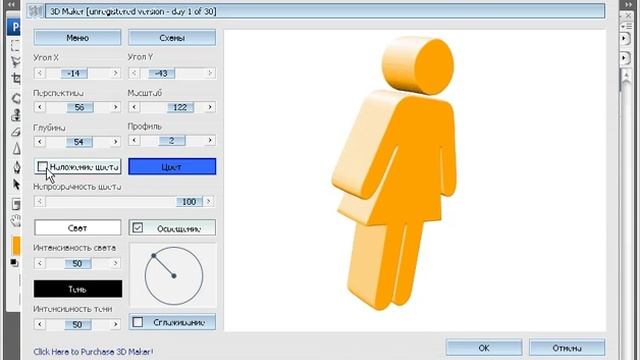The width and height of the screenshot is (640, 360).
Task: Decrease Угол Y with left arrow
Action: (x=134, y=73)
